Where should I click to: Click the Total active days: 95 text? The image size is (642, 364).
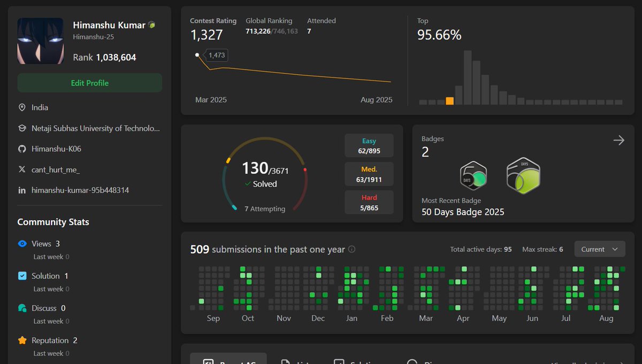[481, 250]
